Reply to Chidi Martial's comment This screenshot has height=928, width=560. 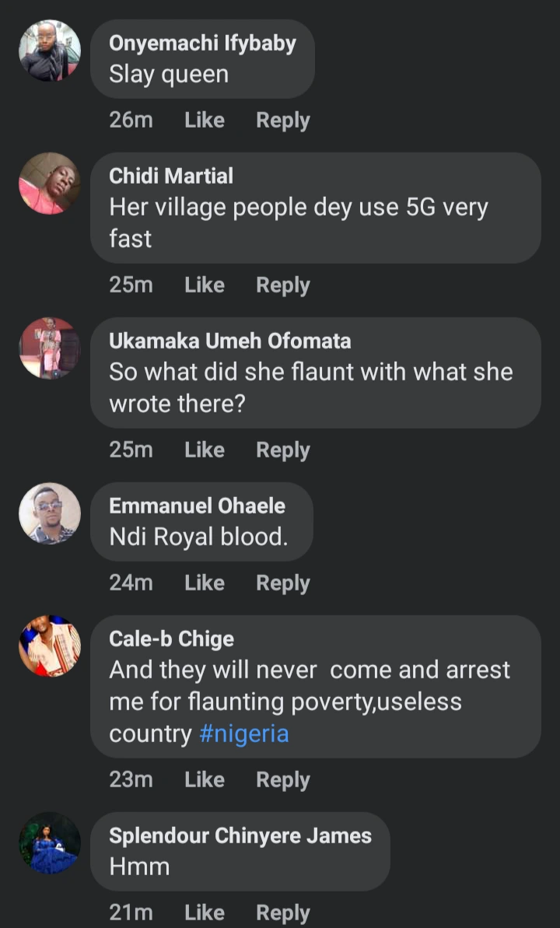(283, 285)
